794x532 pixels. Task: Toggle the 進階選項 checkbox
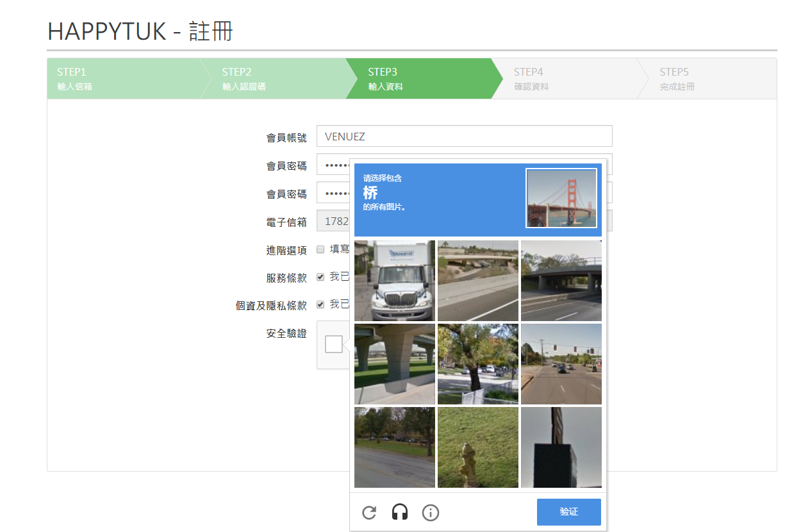321,249
